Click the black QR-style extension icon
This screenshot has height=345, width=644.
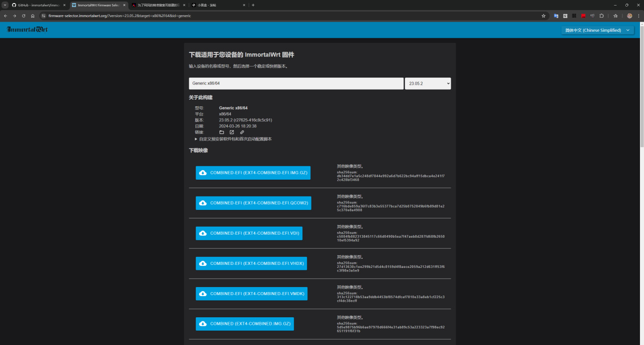(574, 16)
